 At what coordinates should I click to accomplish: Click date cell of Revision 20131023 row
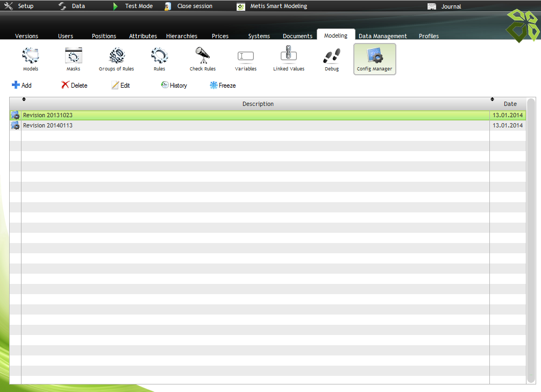[x=508, y=115]
